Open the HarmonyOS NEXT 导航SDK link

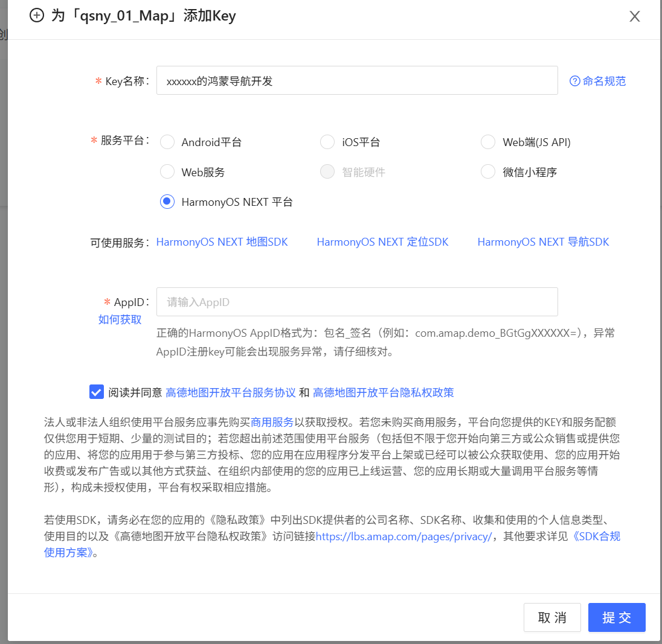click(x=544, y=242)
